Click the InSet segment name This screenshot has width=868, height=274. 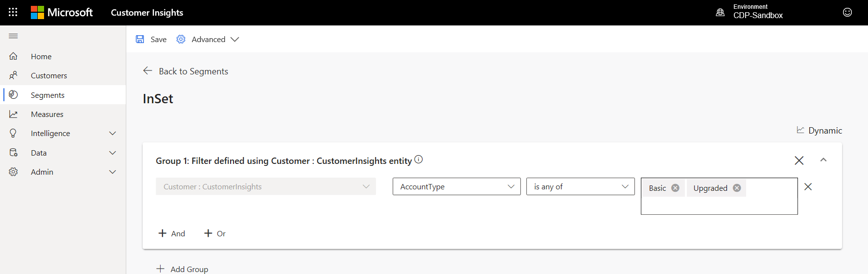pos(158,98)
